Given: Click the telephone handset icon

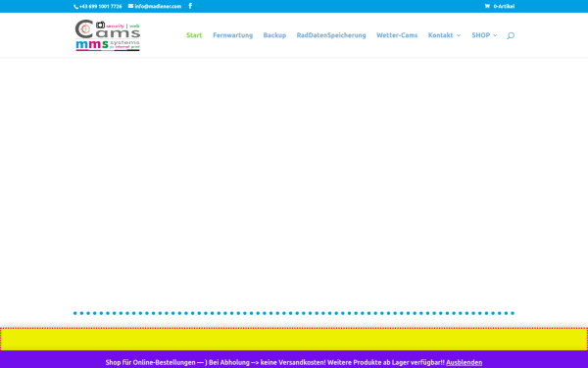Looking at the screenshot, I should click(x=75, y=7).
